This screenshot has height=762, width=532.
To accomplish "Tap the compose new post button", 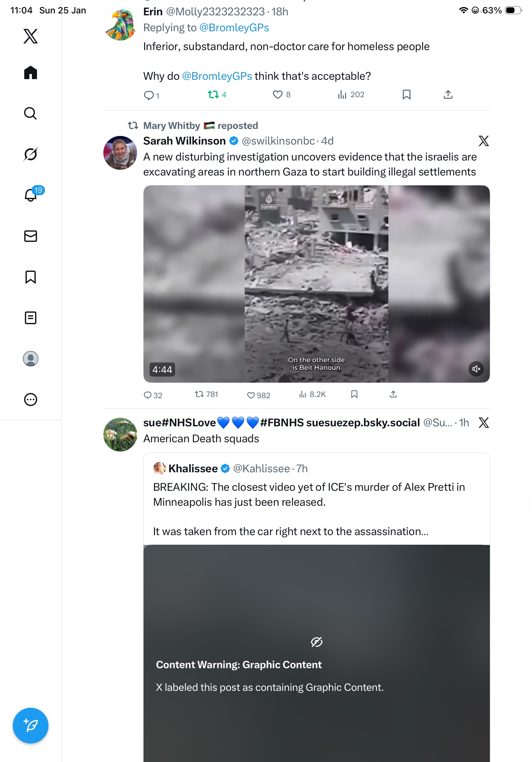I will (x=31, y=725).
